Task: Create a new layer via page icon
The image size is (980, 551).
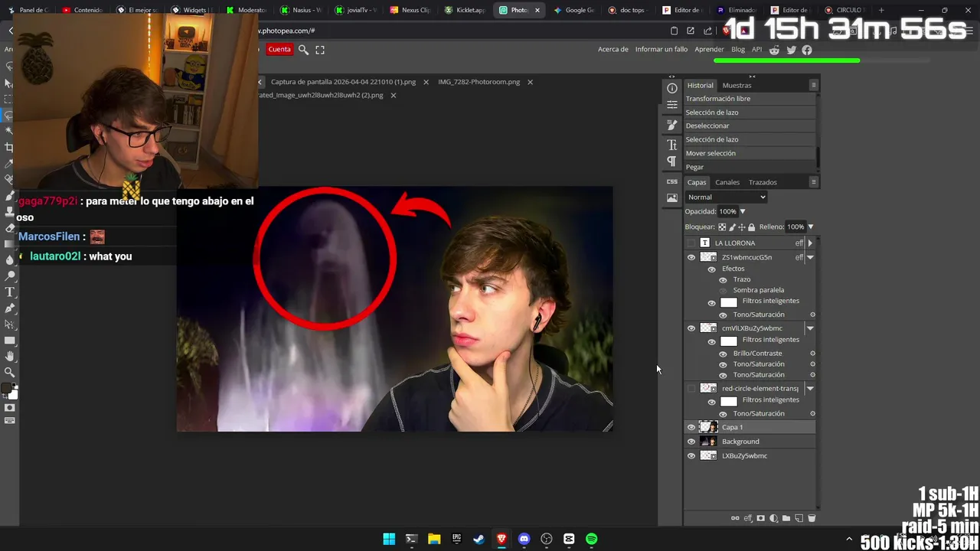Action: pyautogui.click(x=799, y=518)
